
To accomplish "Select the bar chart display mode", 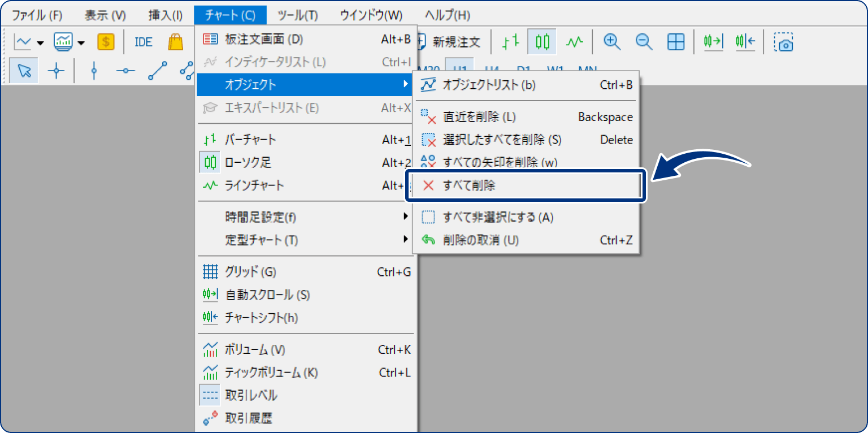I will point(509,41).
